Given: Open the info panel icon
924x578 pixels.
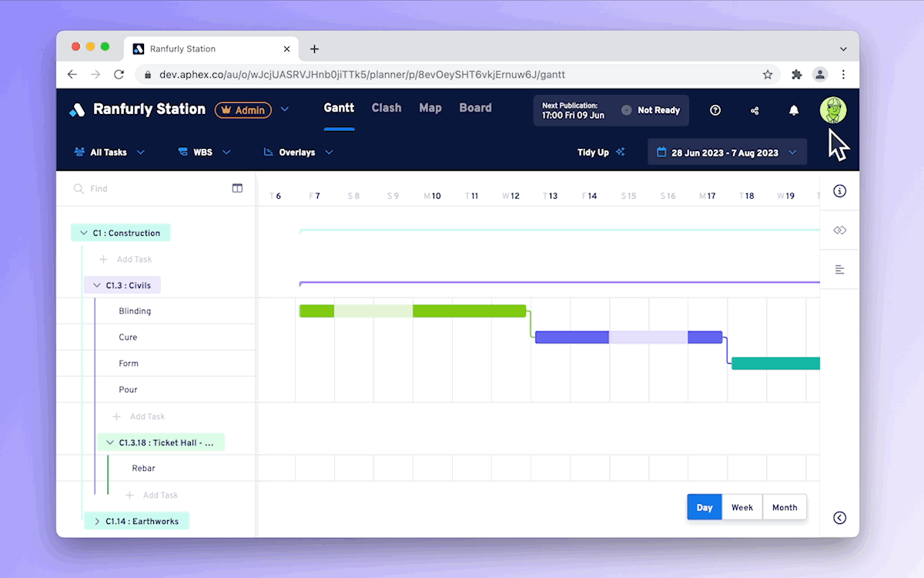Looking at the screenshot, I should click(x=839, y=191).
